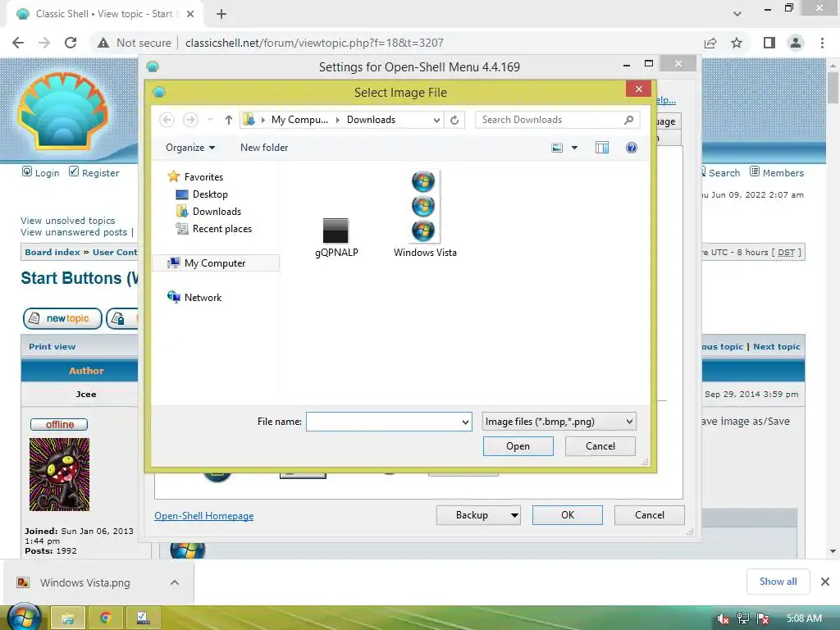Click Open in the file dialog
Image resolution: width=840 pixels, height=630 pixels.
pyautogui.click(x=518, y=446)
